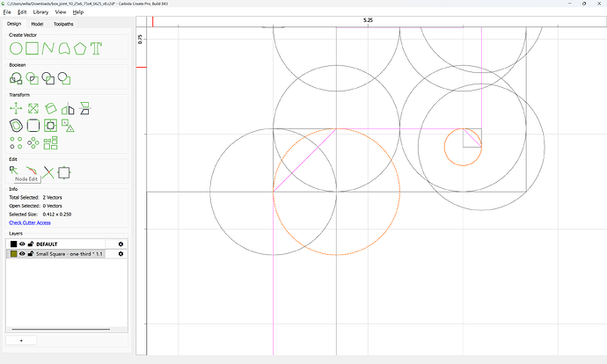The height and width of the screenshot is (364, 607).
Task: Switch to the Toolpaths tab
Action: [x=63, y=24]
